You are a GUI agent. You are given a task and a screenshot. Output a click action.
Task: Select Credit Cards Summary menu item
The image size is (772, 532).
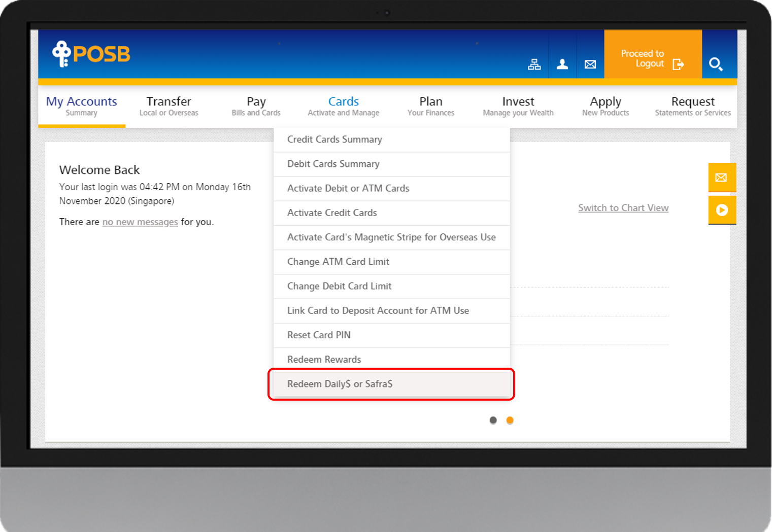334,139
